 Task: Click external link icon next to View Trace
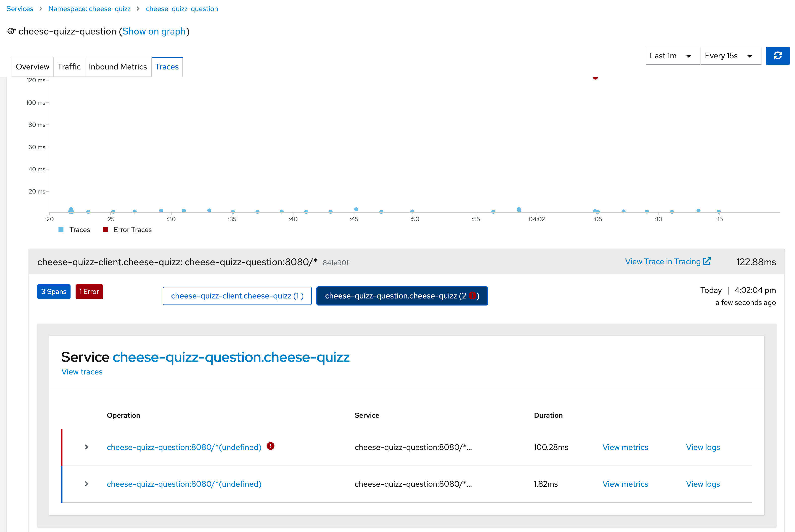pyautogui.click(x=707, y=261)
